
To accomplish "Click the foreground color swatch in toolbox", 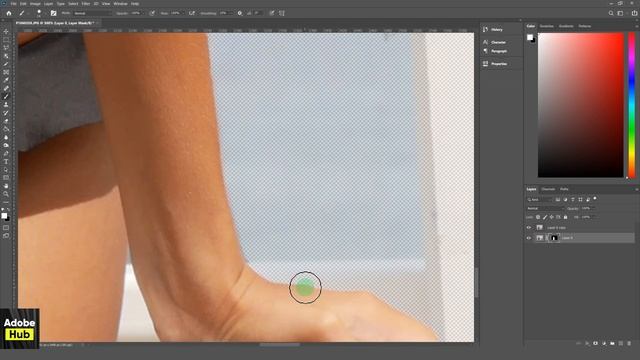I will tap(4, 216).
